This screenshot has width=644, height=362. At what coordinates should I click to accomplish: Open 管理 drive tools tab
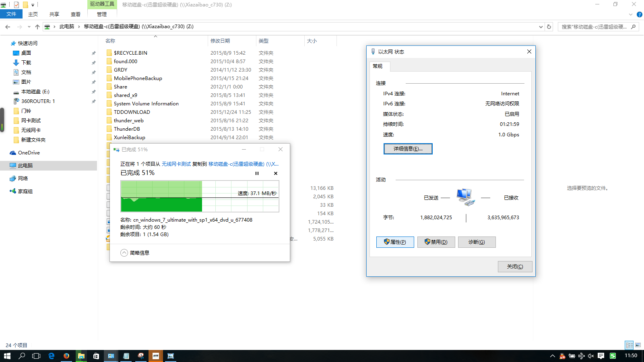pyautogui.click(x=102, y=14)
